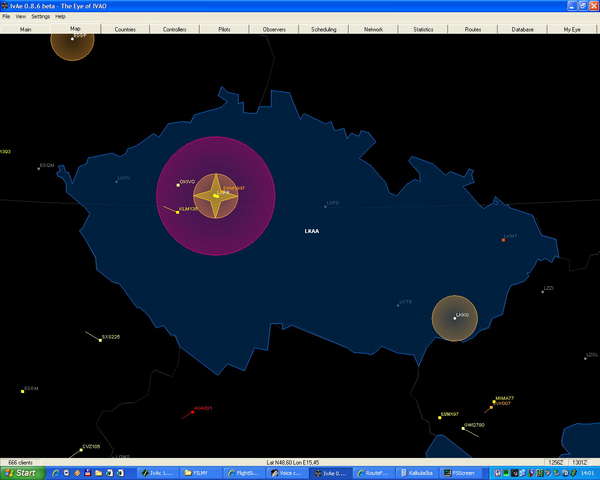This screenshot has width=600, height=480.
Task: Select the yellow KLM aircraft marker in pink circle
Action: pyautogui.click(x=178, y=212)
